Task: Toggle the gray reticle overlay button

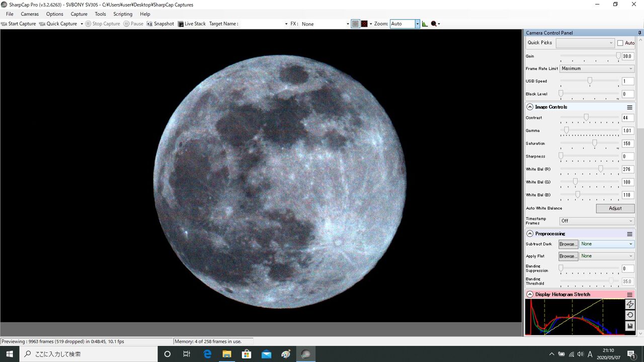Action: tap(356, 24)
